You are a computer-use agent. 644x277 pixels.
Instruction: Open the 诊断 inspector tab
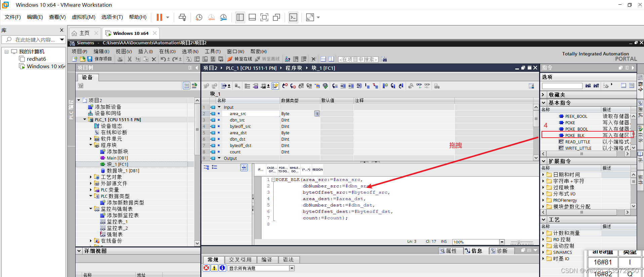[x=502, y=251]
